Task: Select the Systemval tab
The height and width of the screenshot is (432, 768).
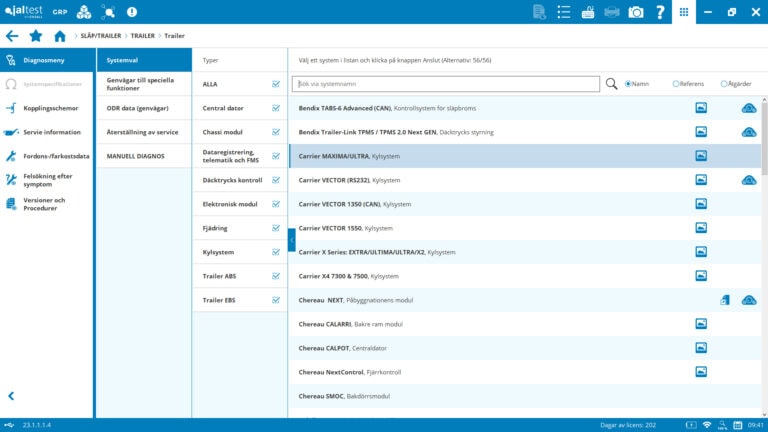Action: click(x=144, y=60)
